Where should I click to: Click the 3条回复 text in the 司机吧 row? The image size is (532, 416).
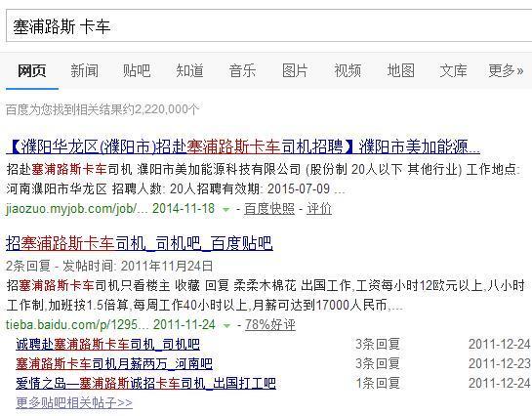378,345
